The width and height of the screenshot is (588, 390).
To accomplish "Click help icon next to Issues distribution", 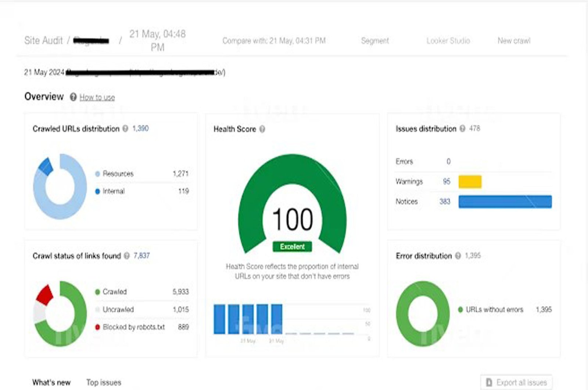I will (x=462, y=129).
